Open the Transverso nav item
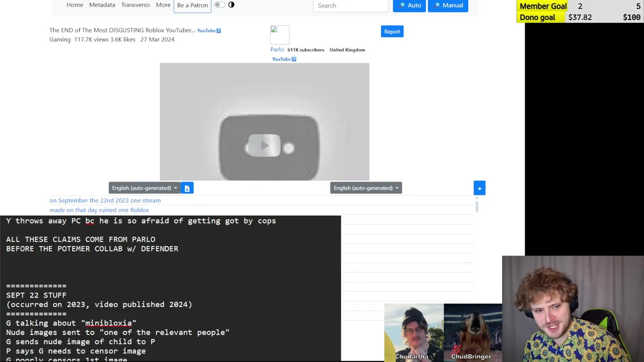644x362 pixels. tap(135, 5)
